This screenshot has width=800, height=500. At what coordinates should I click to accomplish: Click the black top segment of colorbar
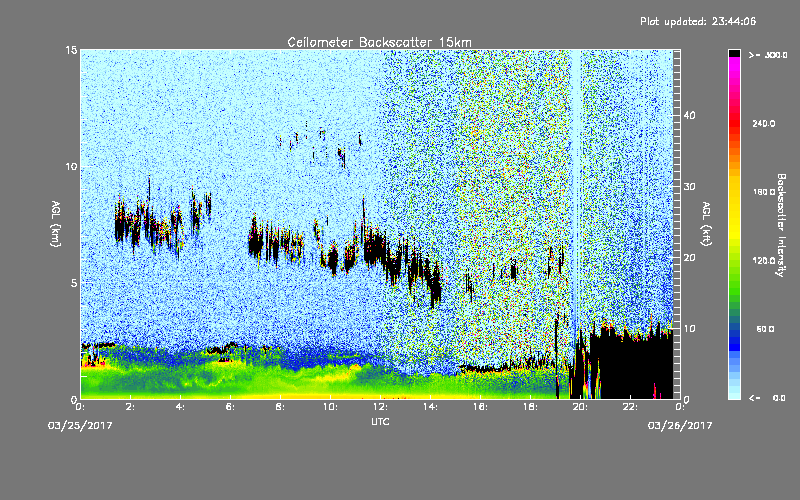tap(734, 53)
